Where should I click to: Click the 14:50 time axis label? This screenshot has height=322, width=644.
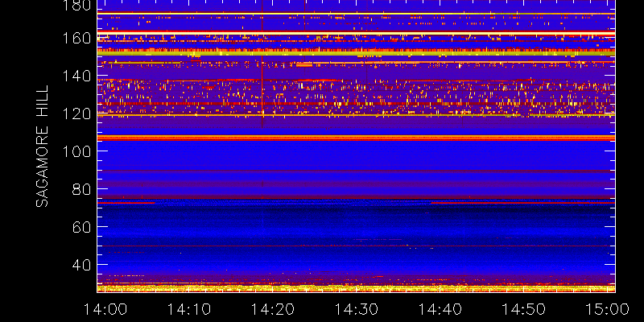523,309
